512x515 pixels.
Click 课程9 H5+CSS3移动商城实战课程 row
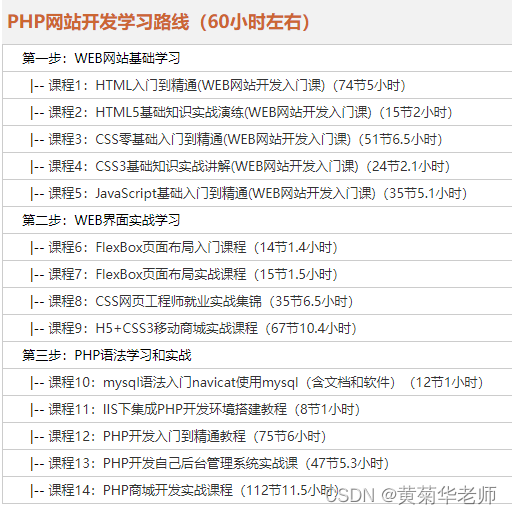click(257, 328)
